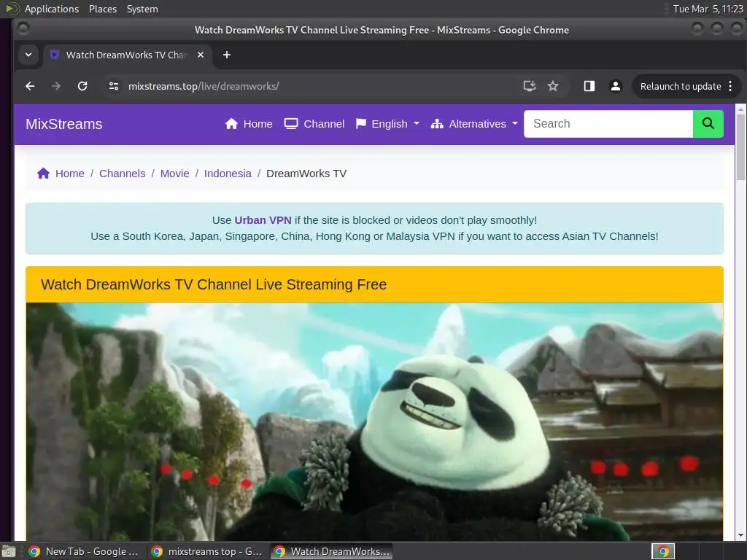Click the DreamWorks TV breadcrumb text
The height and width of the screenshot is (560, 747).
(306, 174)
